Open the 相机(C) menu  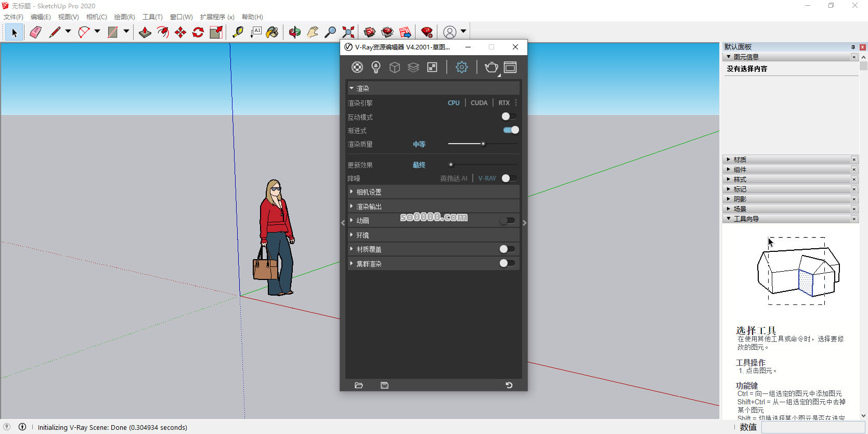point(96,17)
